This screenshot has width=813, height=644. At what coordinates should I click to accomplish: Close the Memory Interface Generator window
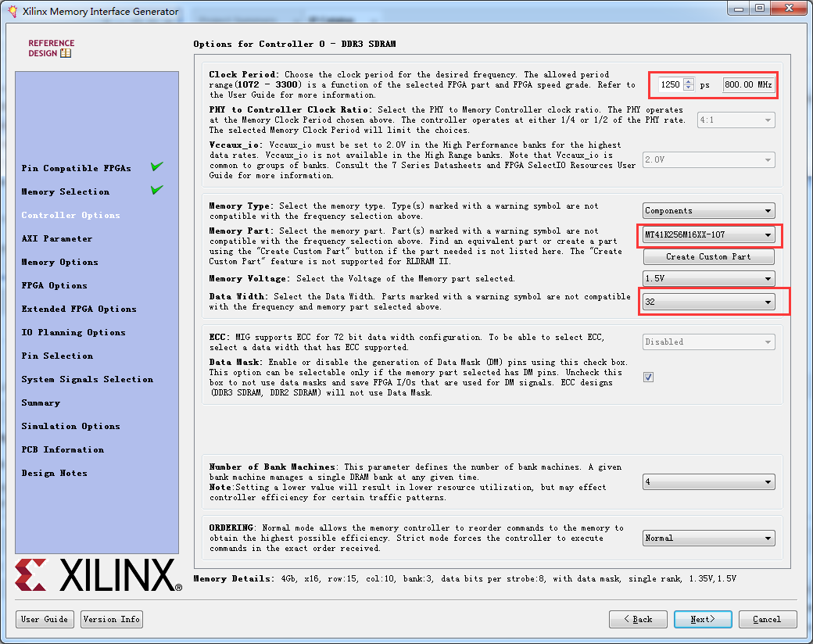[x=789, y=8]
